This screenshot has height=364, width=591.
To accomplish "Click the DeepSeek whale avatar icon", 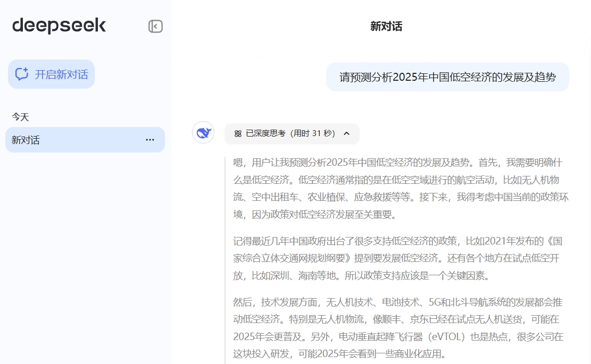I will pyautogui.click(x=203, y=133).
